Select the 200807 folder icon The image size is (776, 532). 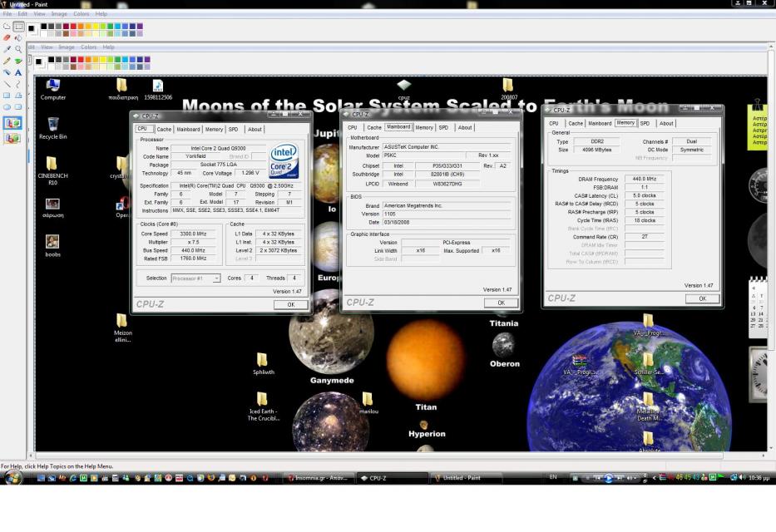coord(508,90)
